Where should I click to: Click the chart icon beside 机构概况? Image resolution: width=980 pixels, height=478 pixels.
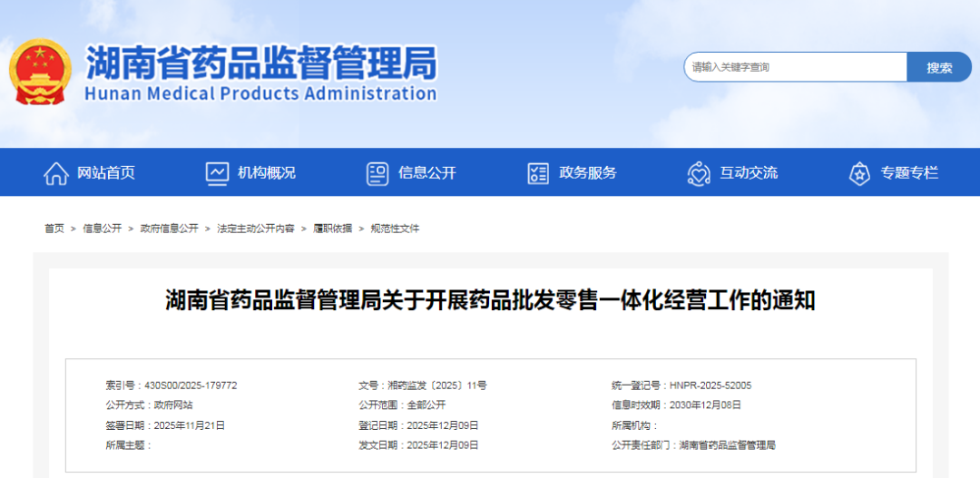(x=217, y=173)
